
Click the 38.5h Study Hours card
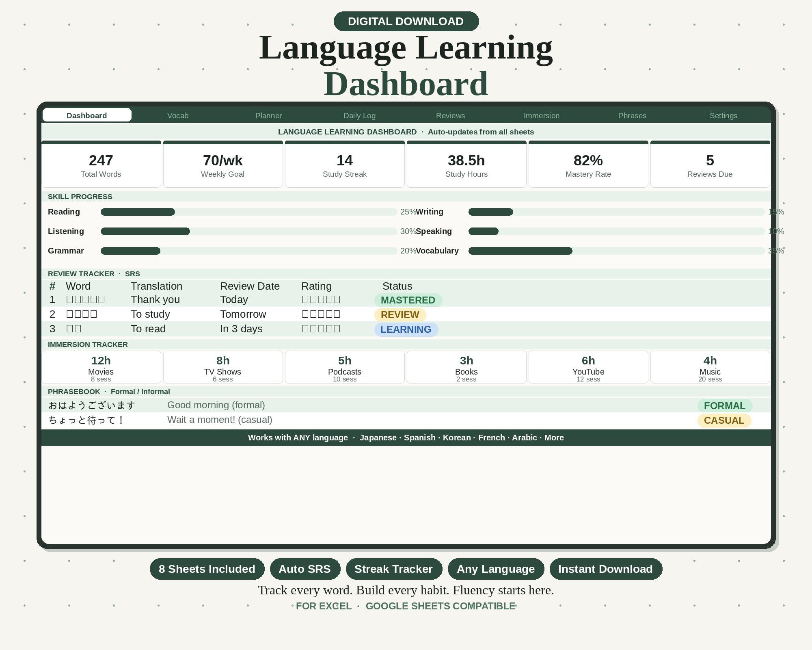[466, 164]
